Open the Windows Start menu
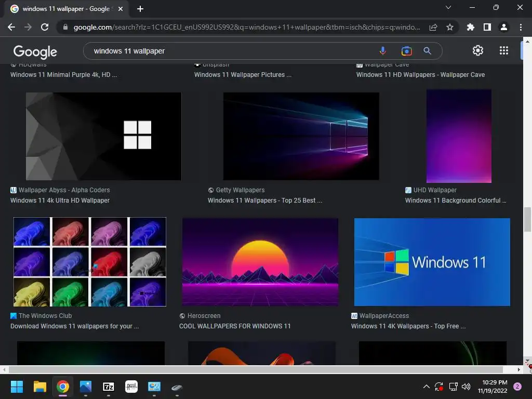This screenshot has height=399, width=532. pos(17,387)
